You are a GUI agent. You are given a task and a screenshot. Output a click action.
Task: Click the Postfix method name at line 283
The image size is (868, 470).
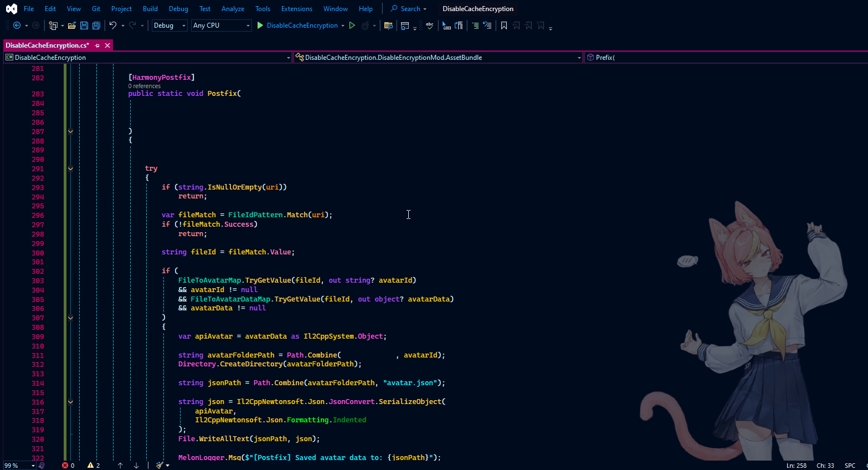point(222,94)
